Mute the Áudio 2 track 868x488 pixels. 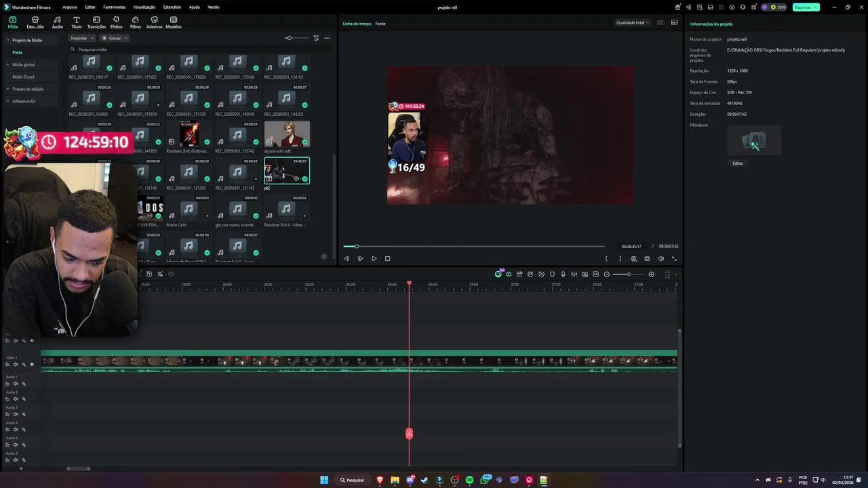16,399
